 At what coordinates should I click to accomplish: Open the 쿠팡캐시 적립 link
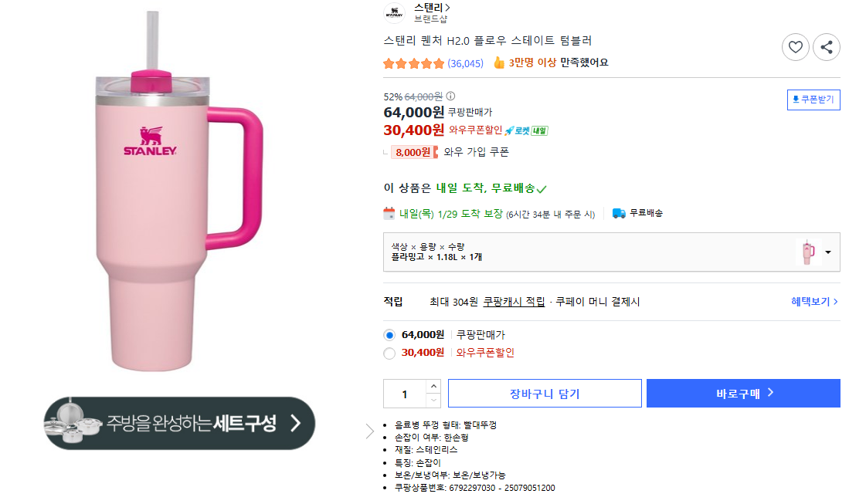click(x=514, y=302)
